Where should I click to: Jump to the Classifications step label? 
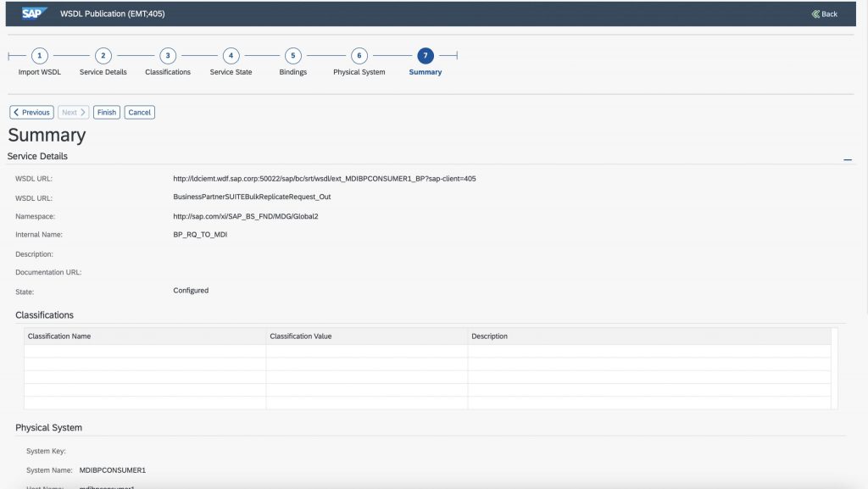tap(168, 72)
